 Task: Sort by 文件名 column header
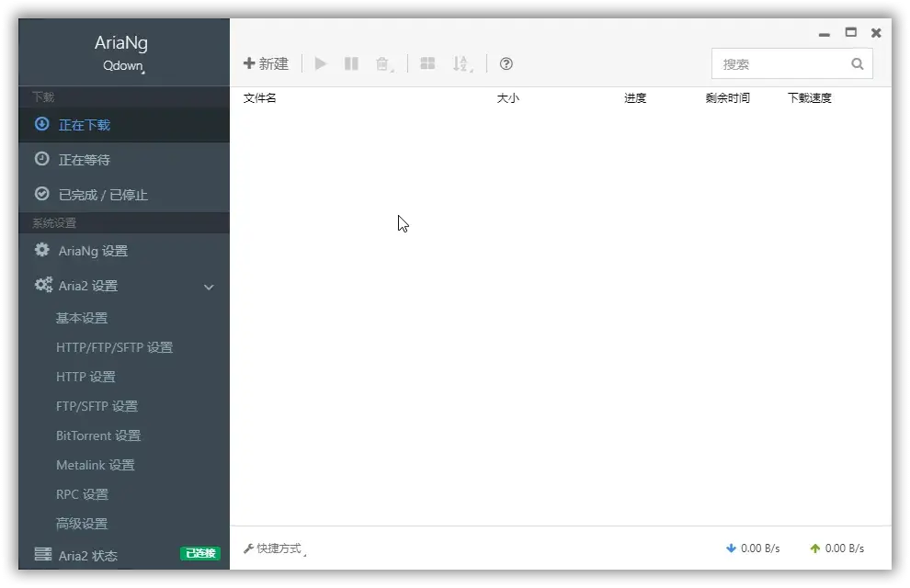pyautogui.click(x=259, y=98)
